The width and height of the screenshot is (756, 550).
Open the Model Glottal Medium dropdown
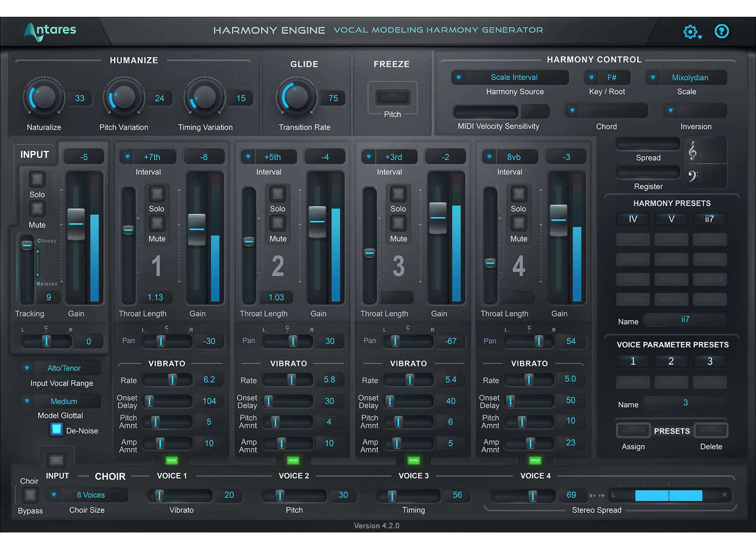pyautogui.click(x=60, y=401)
